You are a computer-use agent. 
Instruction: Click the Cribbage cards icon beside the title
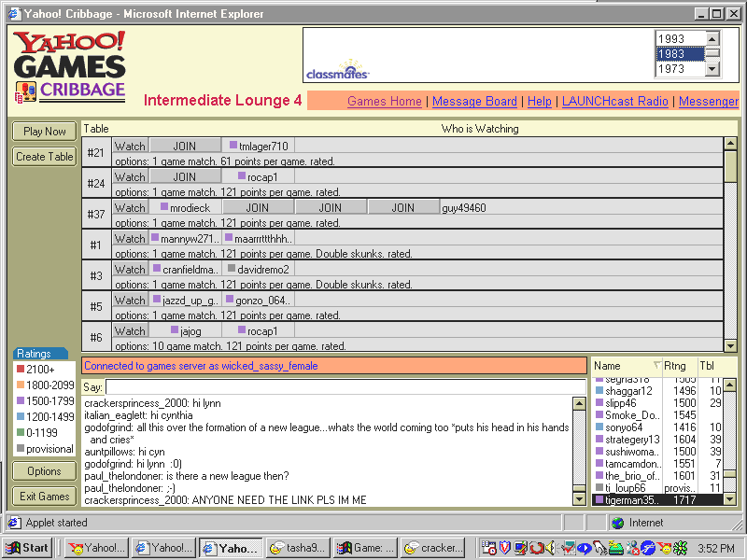26,91
